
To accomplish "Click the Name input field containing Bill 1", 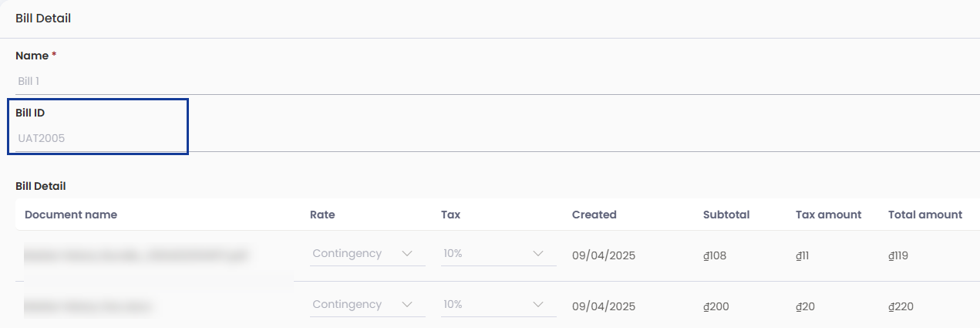I will tap(497, 80).
